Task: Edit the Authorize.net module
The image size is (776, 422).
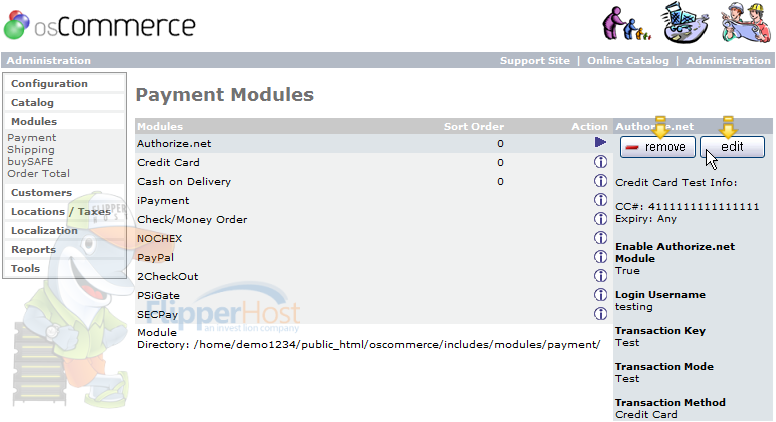Action: [x=732, y=147]
